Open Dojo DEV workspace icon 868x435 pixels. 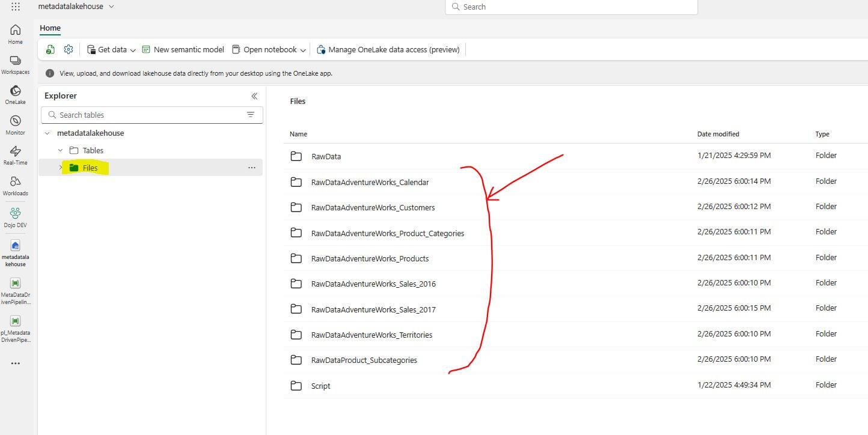(x=16, y=218)
